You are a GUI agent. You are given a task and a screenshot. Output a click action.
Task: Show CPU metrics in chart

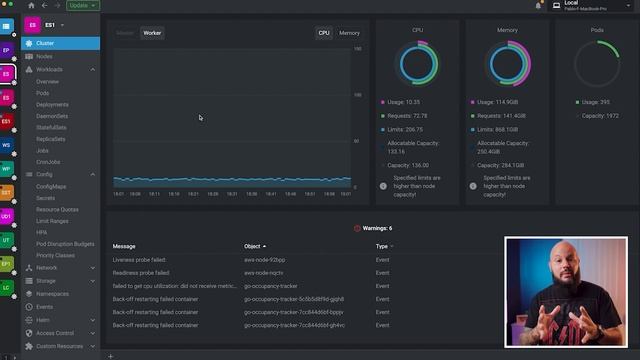point(324,33)
